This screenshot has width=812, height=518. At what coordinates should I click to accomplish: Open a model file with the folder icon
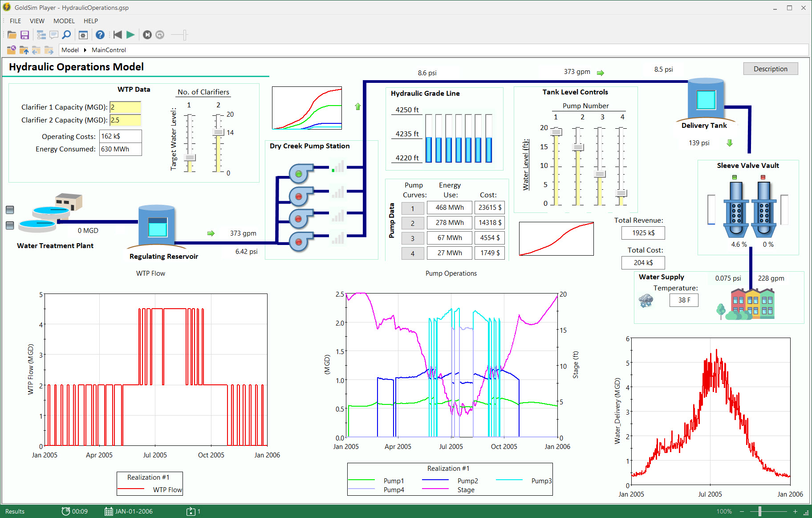[x=12, y=35]
